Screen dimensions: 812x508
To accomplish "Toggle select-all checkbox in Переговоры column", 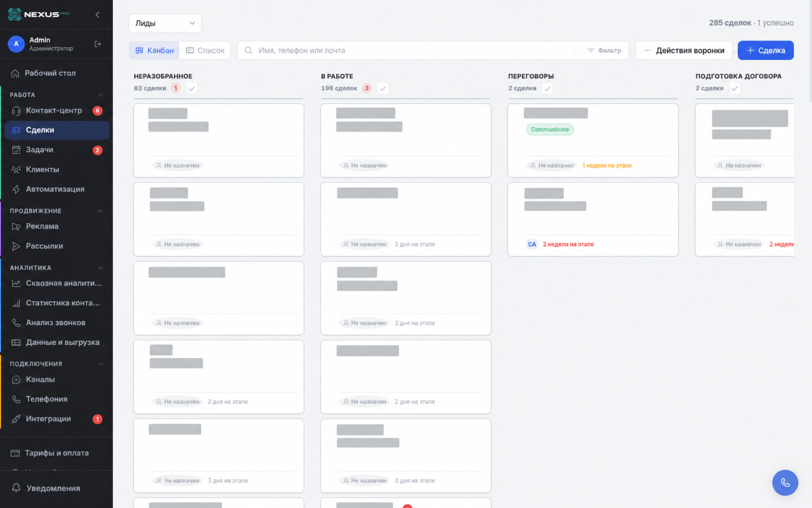I will [547, 88].
